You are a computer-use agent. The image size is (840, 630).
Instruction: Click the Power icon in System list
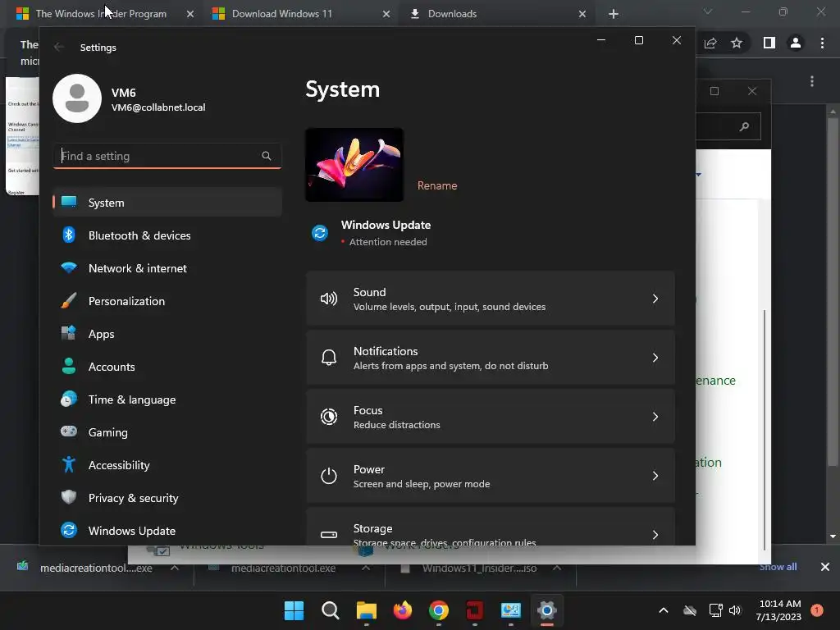tap(328, 476)
